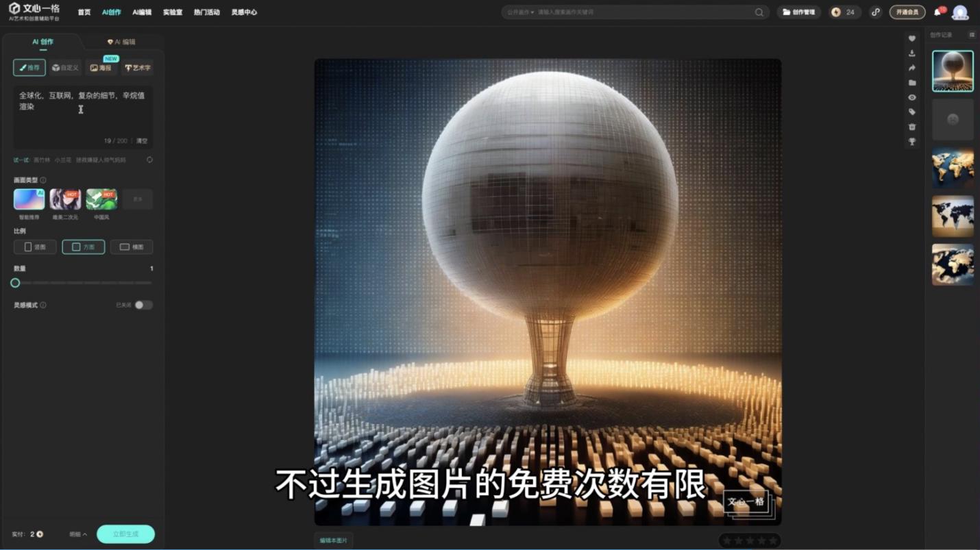
Task: Expand the 明细 cost details
Action: [x=77, y=534]
